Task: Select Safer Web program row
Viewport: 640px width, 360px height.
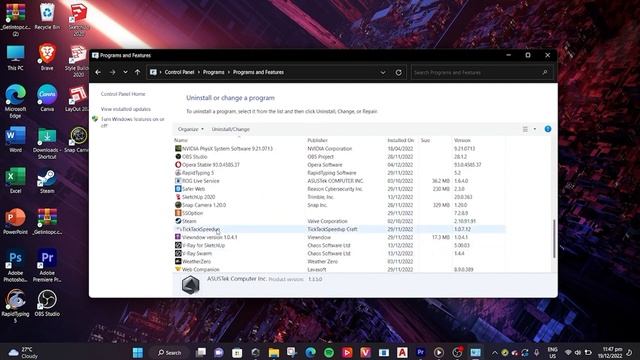Action: [340, 189]
